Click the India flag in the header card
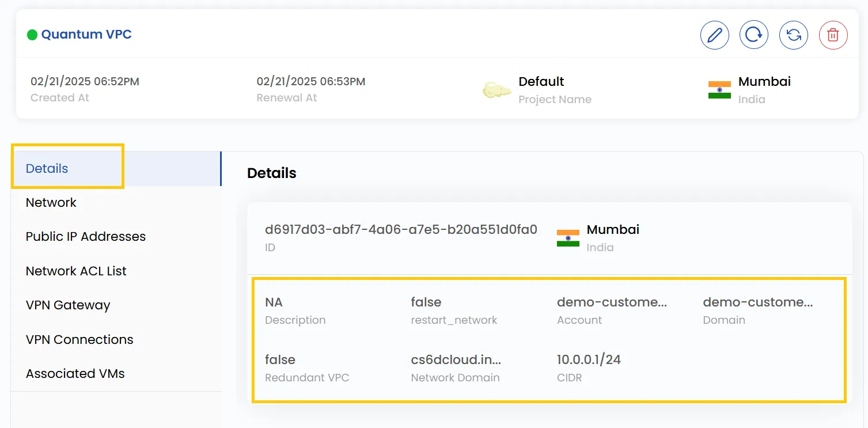The width and height of the screenshot is (868, 428). pos(719,90)
